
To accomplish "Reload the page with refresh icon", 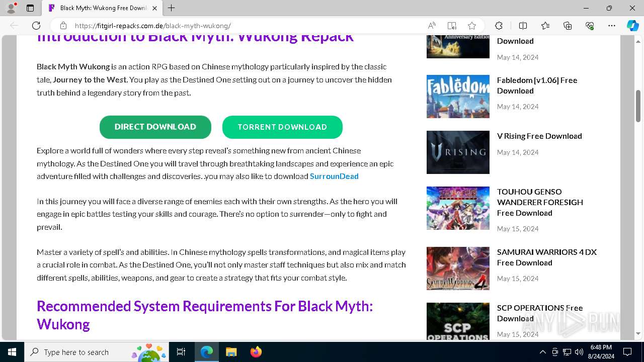I will [x=36, y=26].
